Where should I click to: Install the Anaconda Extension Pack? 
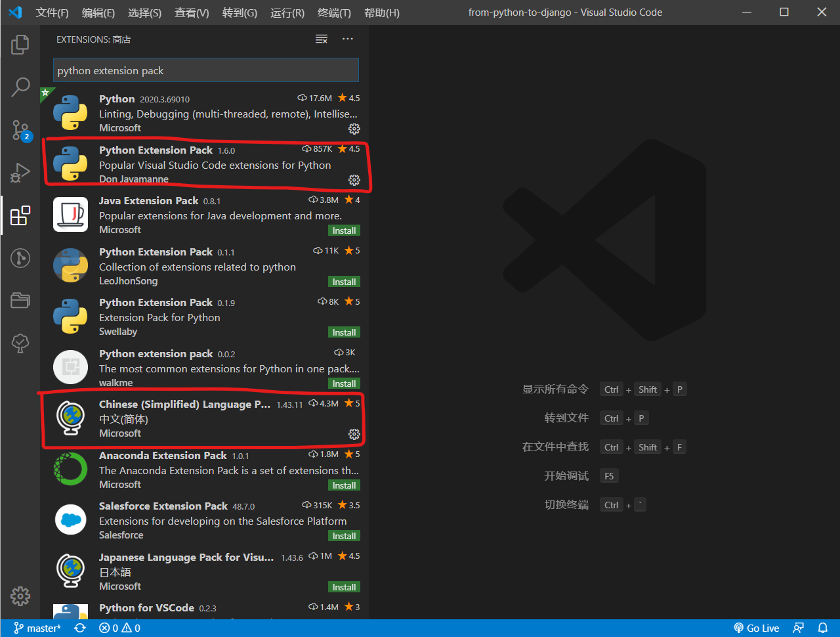click(x=344, y=485)
